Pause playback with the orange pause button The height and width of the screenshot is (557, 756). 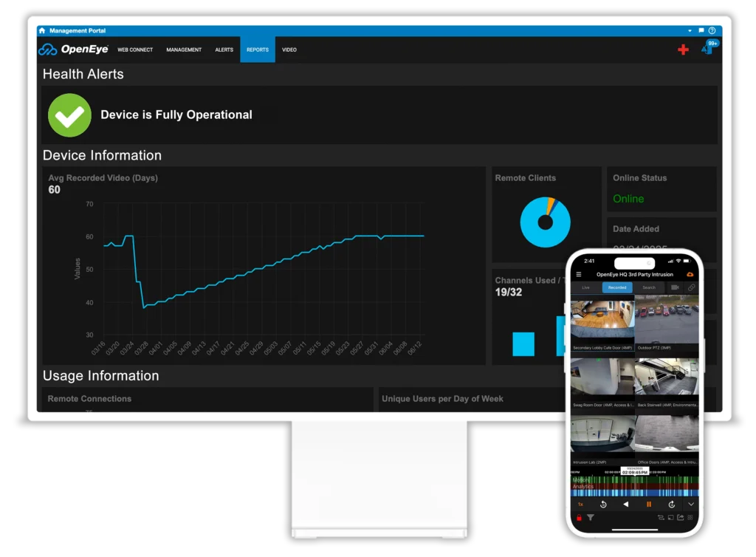tap(648, 505)
